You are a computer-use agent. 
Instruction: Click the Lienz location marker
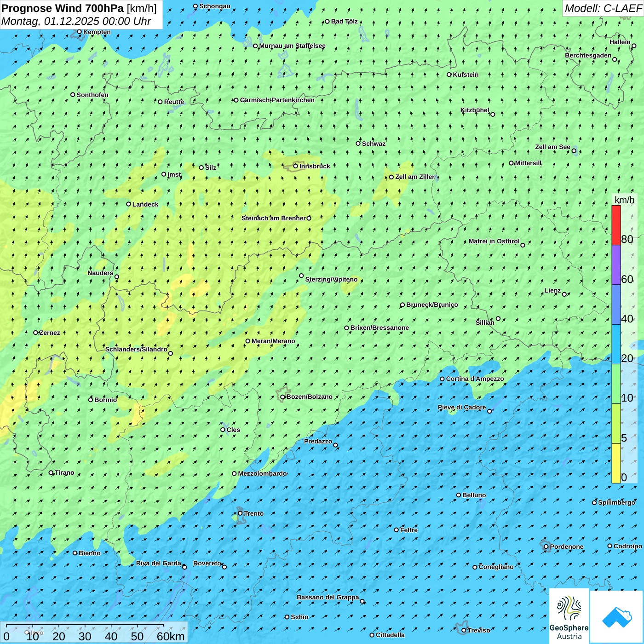coord(564,294)
